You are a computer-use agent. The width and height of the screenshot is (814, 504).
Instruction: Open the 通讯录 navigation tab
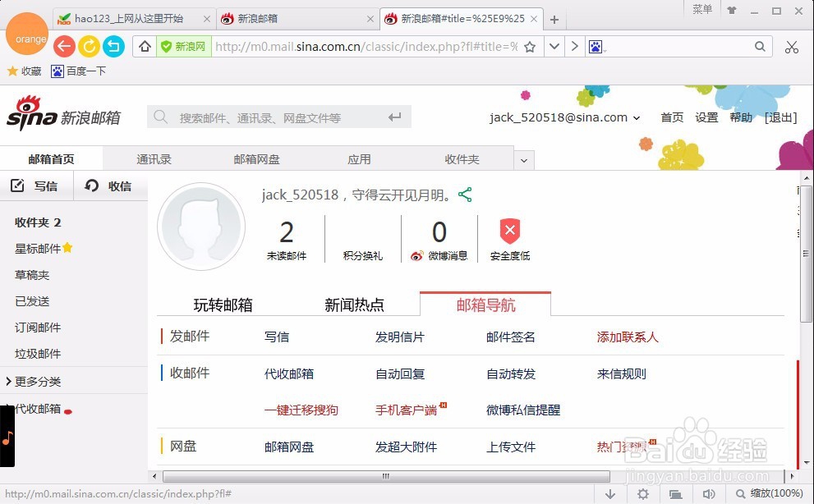(153, 159)
